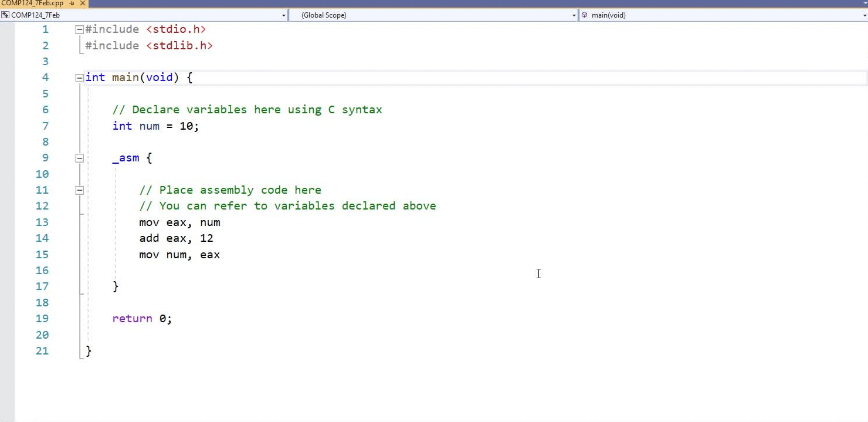Click the line 'add eax, 12'
This screenshot has width=868, height=422.
tap(176, 238)
